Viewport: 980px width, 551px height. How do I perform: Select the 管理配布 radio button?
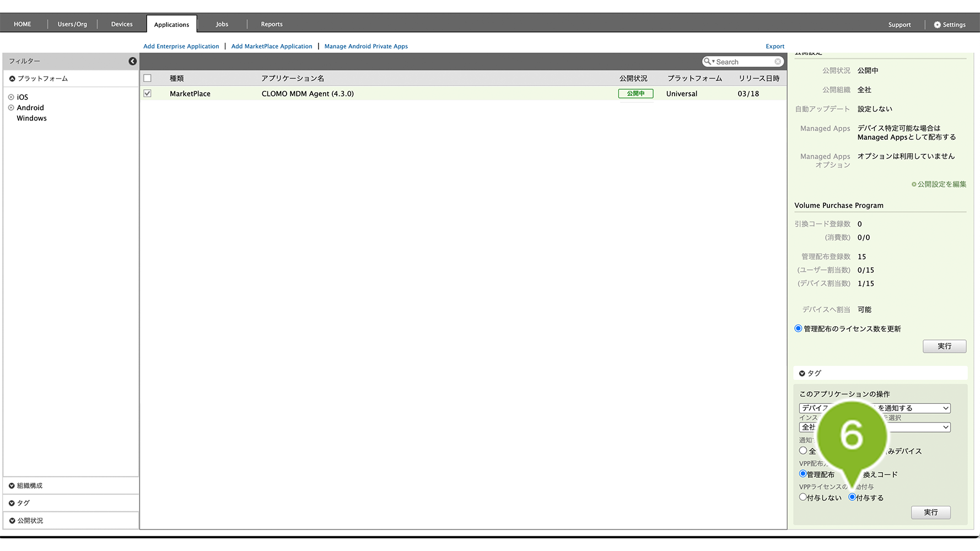[x=803, y=474]
